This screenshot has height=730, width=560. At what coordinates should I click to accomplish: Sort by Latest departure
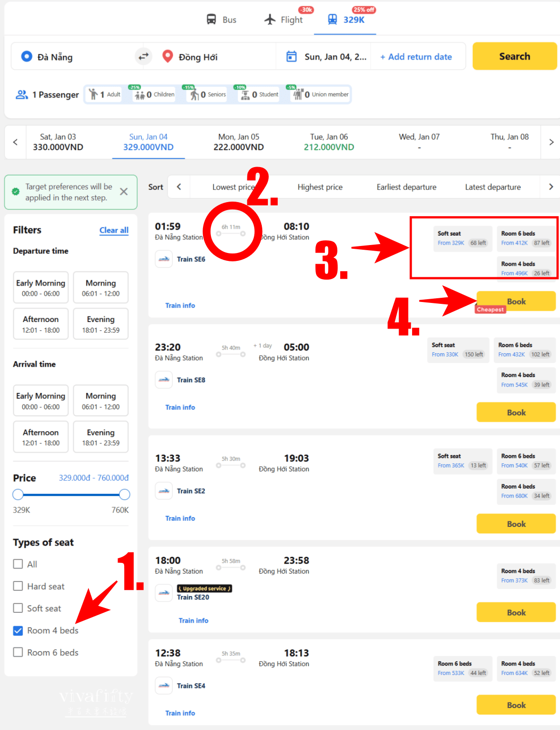tap(493, 187)
